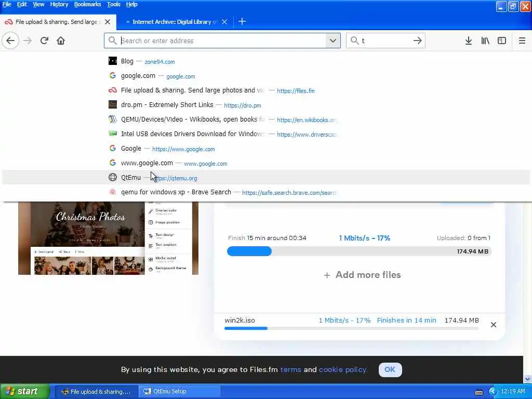Click the Finishes in 14 min text
This screenshot has height=399, width=532.
[406, 320]
